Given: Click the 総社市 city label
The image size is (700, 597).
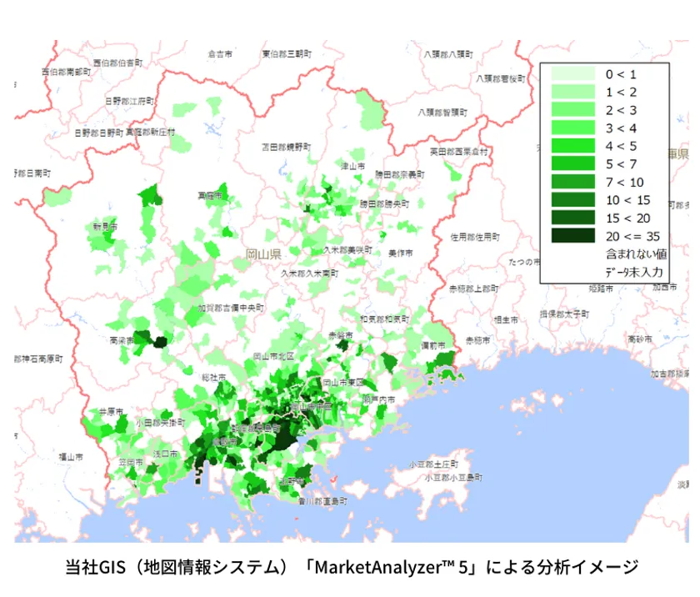Looking at the screenshot, I should pos(213,378).
